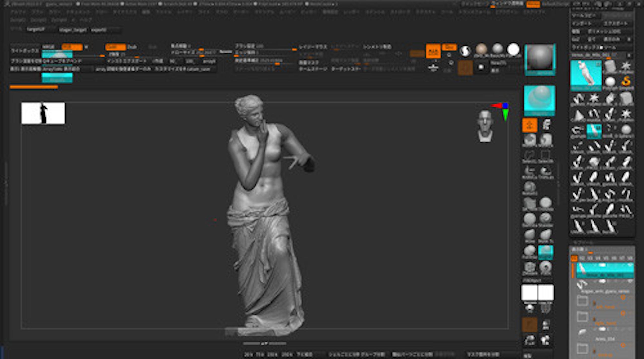
Task: Open the alpha dot square
Action: click(481, 67)
